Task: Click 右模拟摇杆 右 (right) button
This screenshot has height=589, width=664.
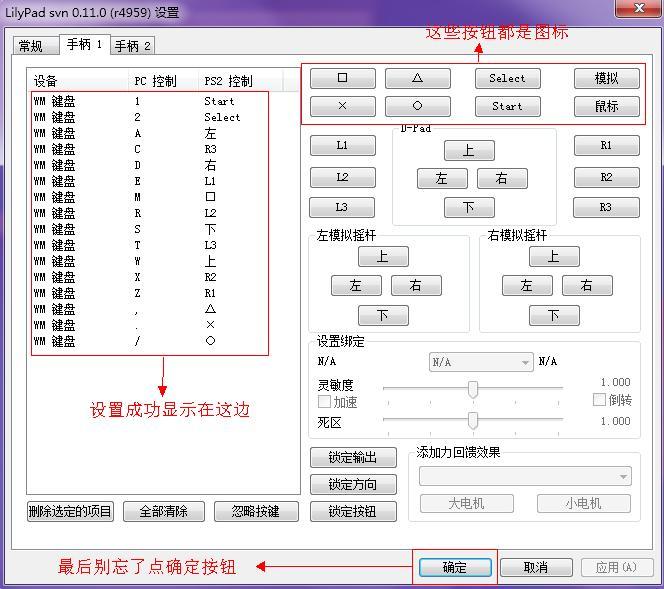Action: [x=587, y=285]
